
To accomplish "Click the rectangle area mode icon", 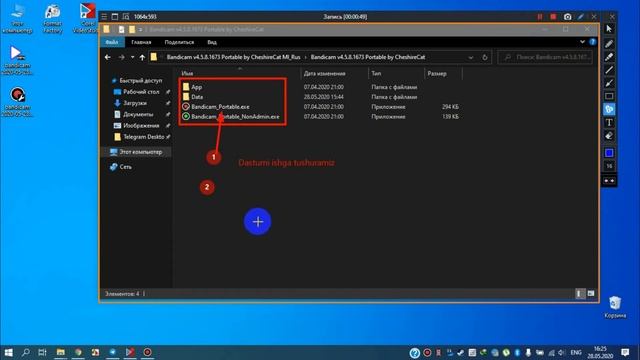I will click(115, 17).
